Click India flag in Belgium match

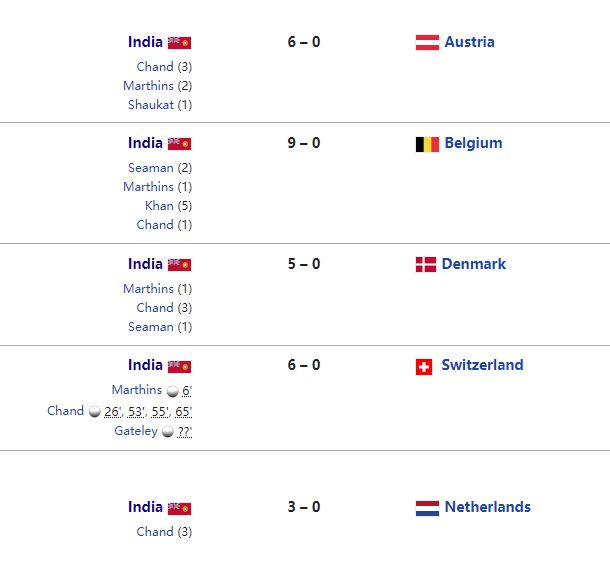[179, 144]
